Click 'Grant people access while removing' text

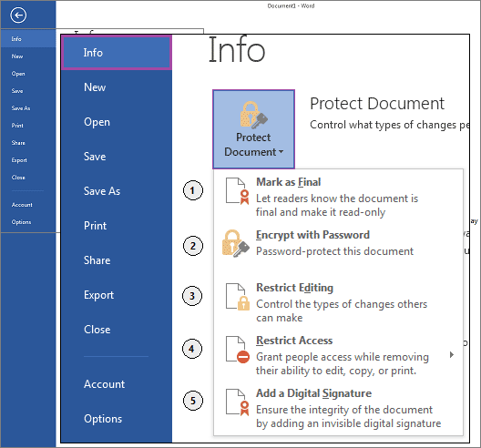343,357
